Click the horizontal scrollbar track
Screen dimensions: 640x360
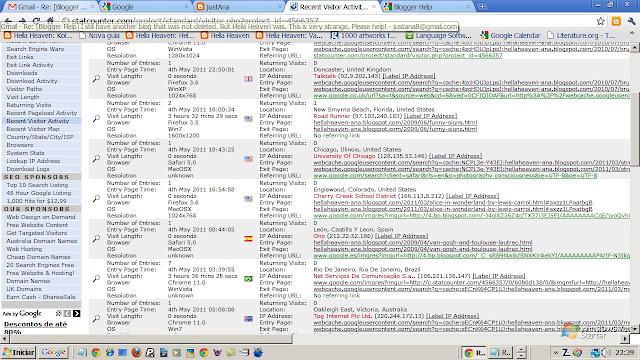tap(457, 338)
